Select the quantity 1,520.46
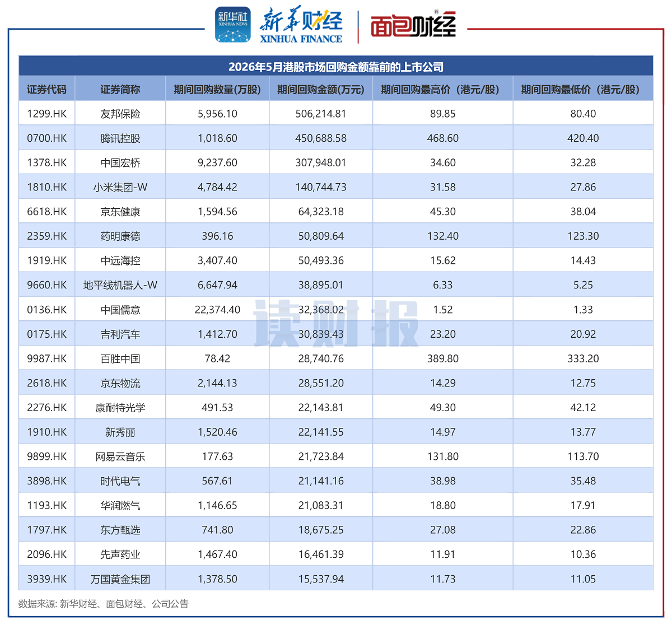Viewport: 672px width, 625px height. [x=217, y=432]
